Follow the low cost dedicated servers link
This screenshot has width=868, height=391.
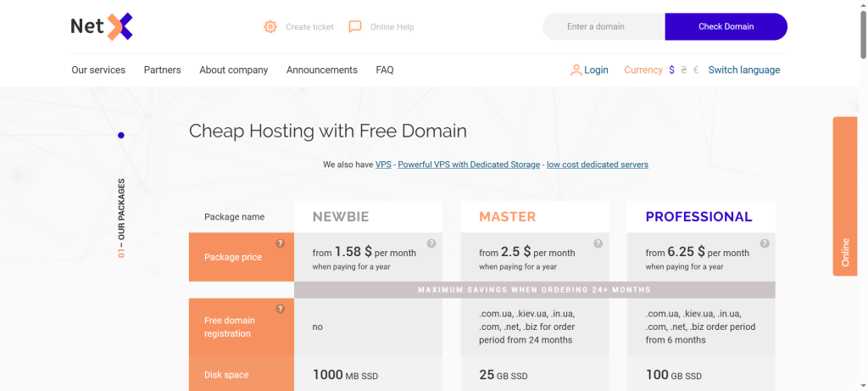(x=597, y=165)
